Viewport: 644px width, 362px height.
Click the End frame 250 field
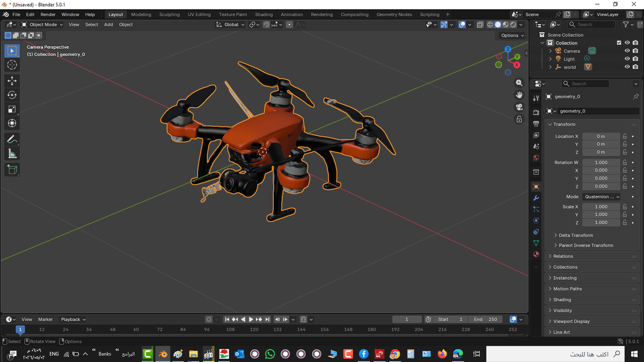click(x=486, y=319)
